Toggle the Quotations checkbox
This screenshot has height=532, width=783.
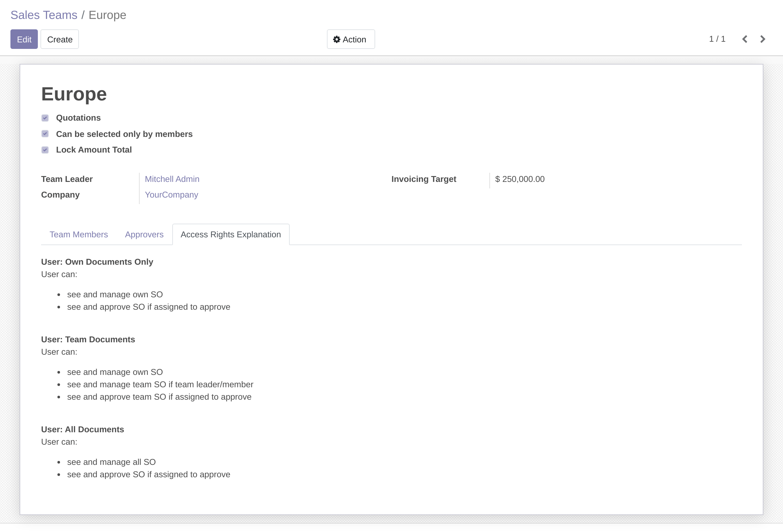pyautogui.click(x=45, y=118)
